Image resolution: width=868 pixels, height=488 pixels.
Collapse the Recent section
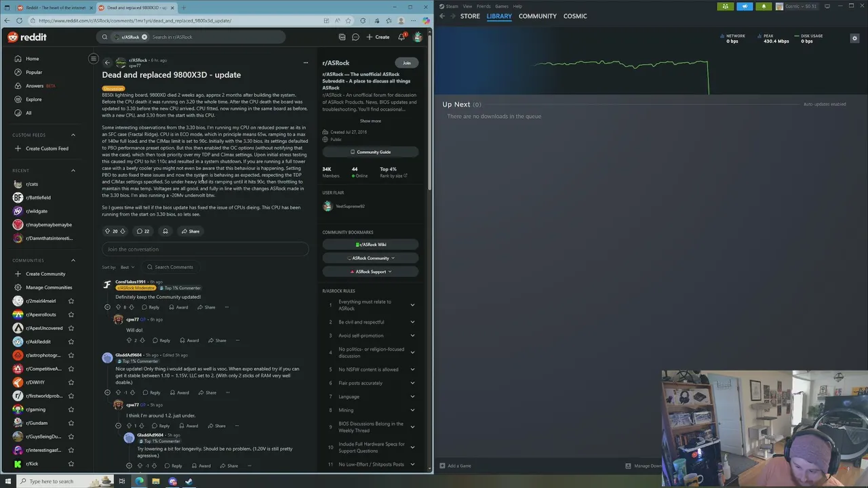(73, 170)
